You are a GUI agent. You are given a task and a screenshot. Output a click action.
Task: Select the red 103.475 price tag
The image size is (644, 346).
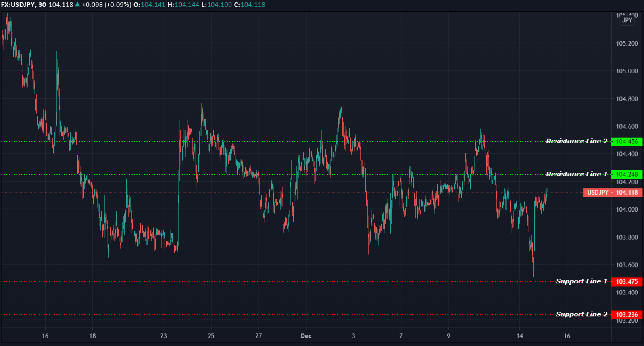pos(627,282)
